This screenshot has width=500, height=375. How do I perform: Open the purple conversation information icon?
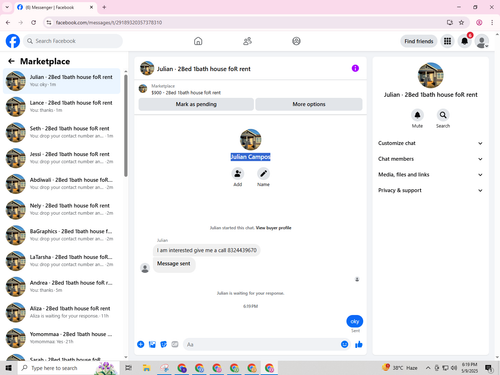coord(355,68)
